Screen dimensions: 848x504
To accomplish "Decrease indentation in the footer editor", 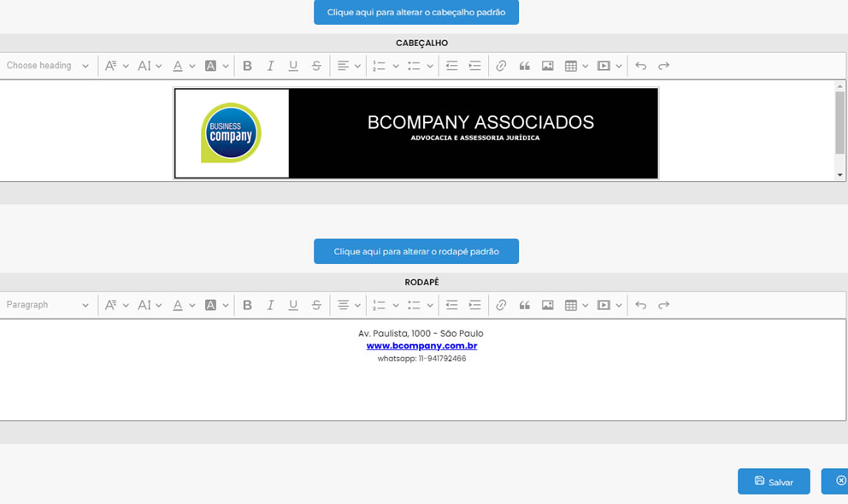I will 451,305.
